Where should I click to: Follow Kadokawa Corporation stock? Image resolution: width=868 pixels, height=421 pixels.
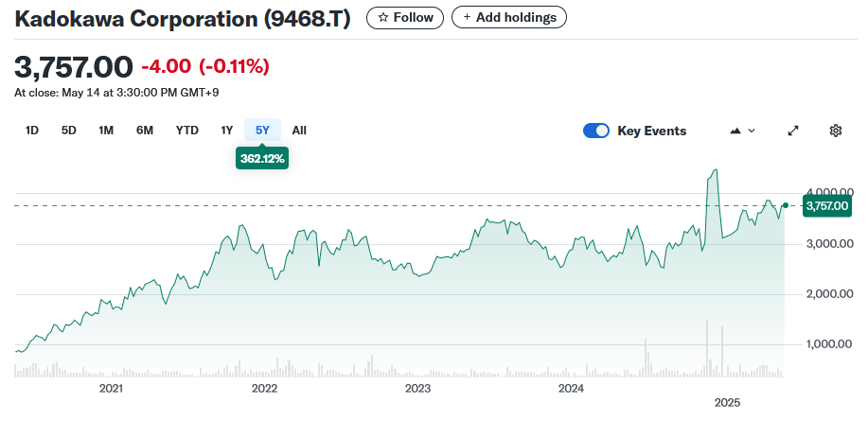coord(405,18)
